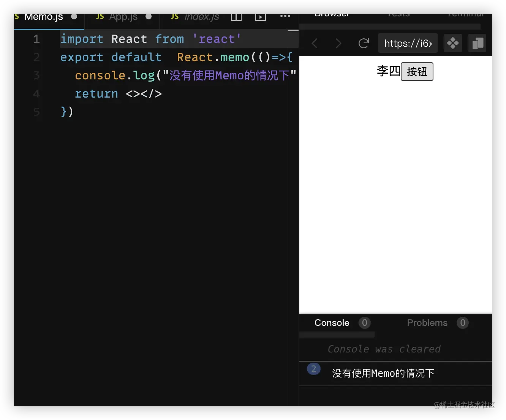The image size is (506, 420).
Task: Go back in the browser preview
Action: [315, 43]
